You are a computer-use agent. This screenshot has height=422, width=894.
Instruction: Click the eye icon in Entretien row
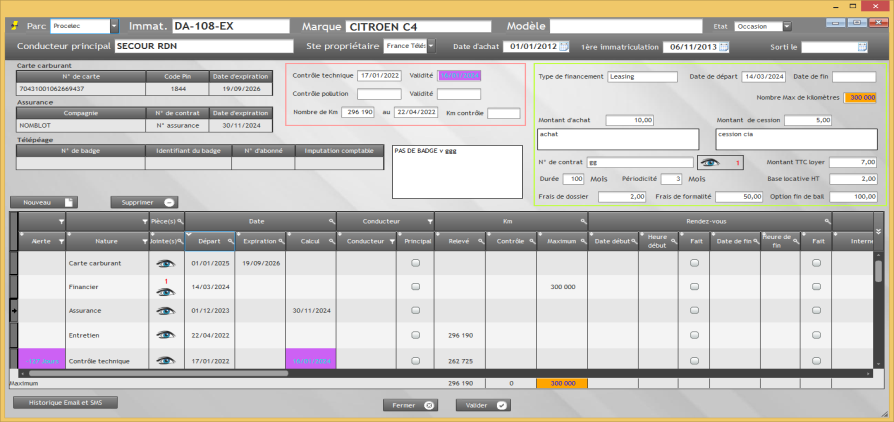pos(164,335)
